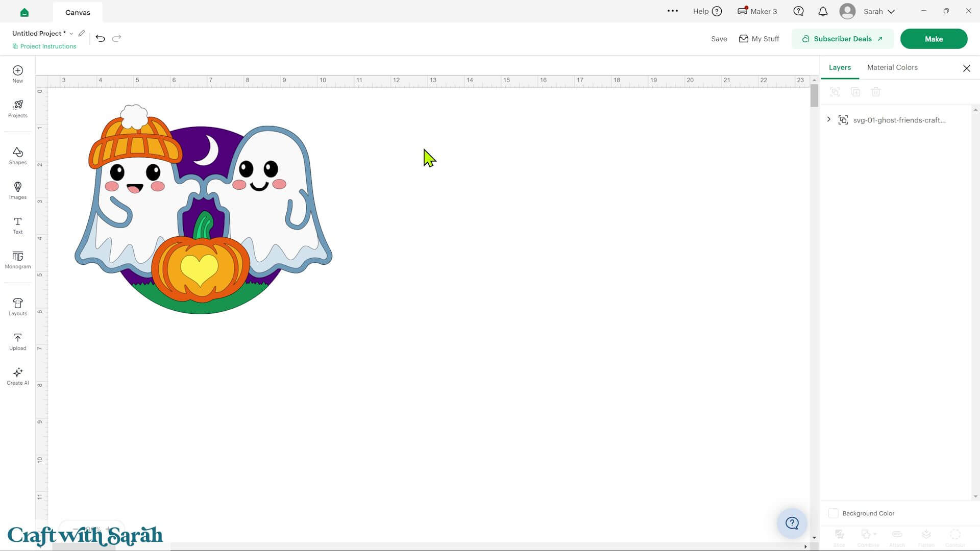Open the Untitled Project name dropdown
Image resolution: width=980 pixels, height=551 pixels.
click(71, 34)
